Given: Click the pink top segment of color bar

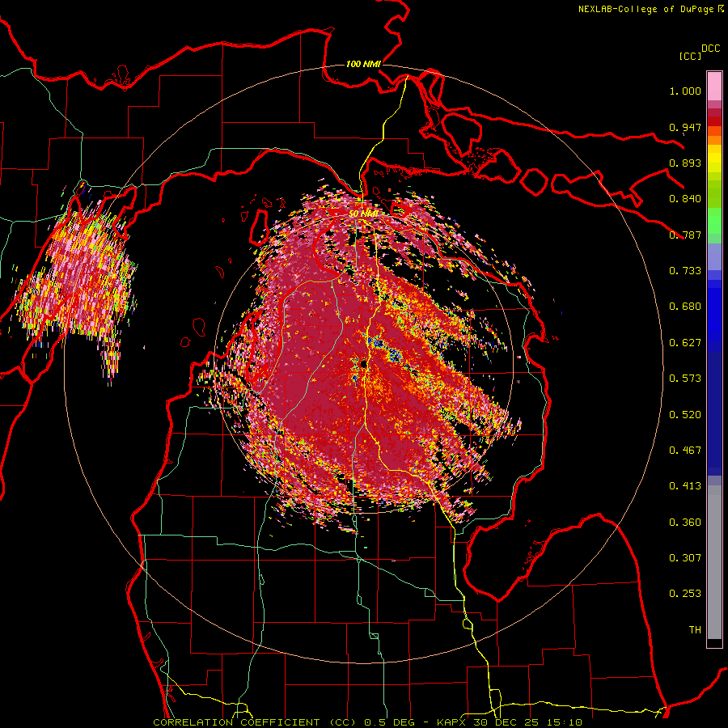Looking at the screenshot, I should pos(714,86).
